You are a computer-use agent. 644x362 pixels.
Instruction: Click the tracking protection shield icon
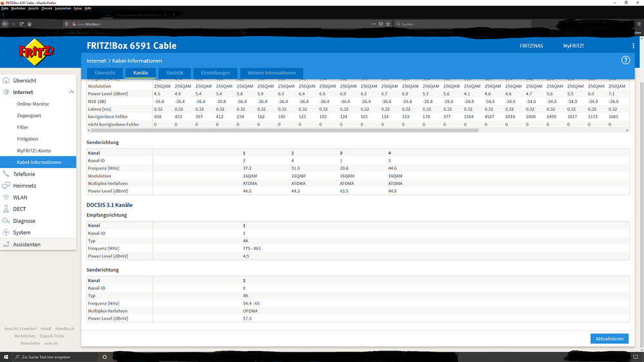coord(67,24)
